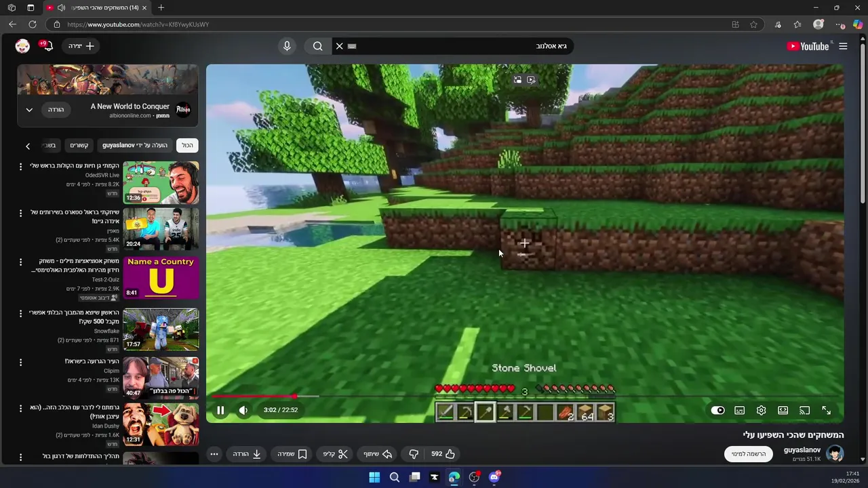Toggle the autoplay switch in player

(717, 410)
